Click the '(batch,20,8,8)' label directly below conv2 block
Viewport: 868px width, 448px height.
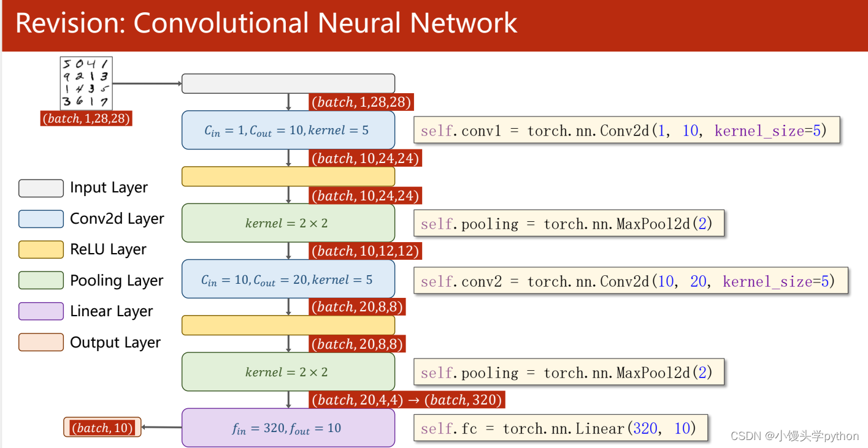(x=358, y=307)
